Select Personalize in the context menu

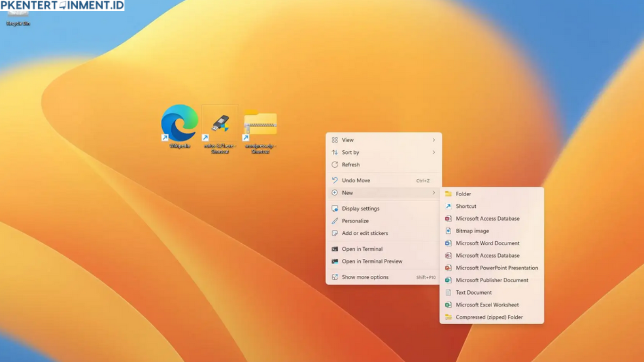(x=384, y=221)
